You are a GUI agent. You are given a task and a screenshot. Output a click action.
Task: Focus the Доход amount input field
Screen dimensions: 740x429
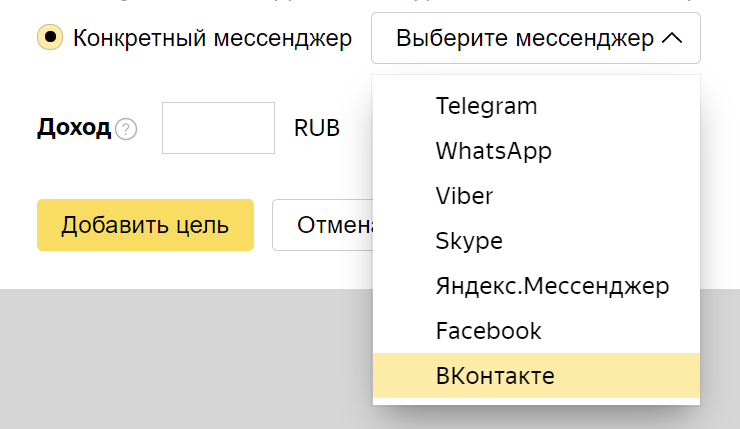[218, 128]
